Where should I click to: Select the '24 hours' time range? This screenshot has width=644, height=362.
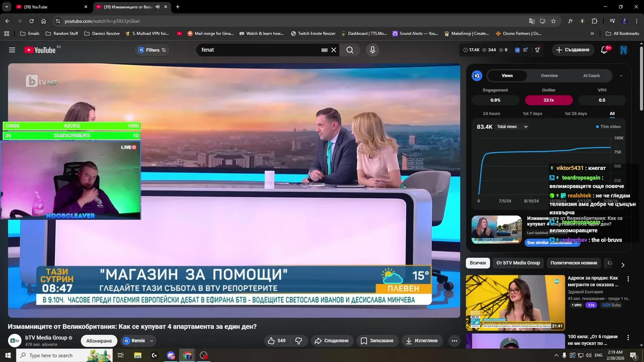[x=492, y=114]
